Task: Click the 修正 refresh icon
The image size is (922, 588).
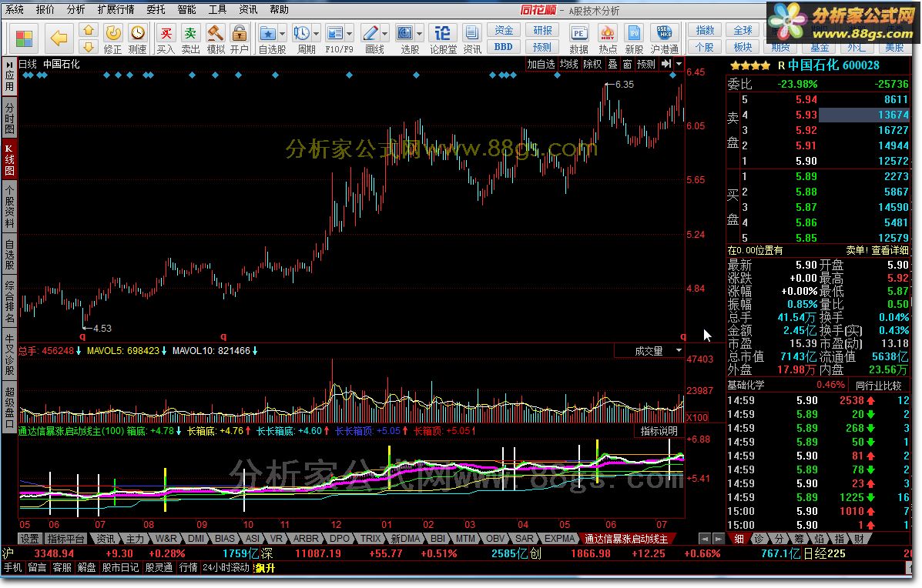Action: tap(113, 33)
